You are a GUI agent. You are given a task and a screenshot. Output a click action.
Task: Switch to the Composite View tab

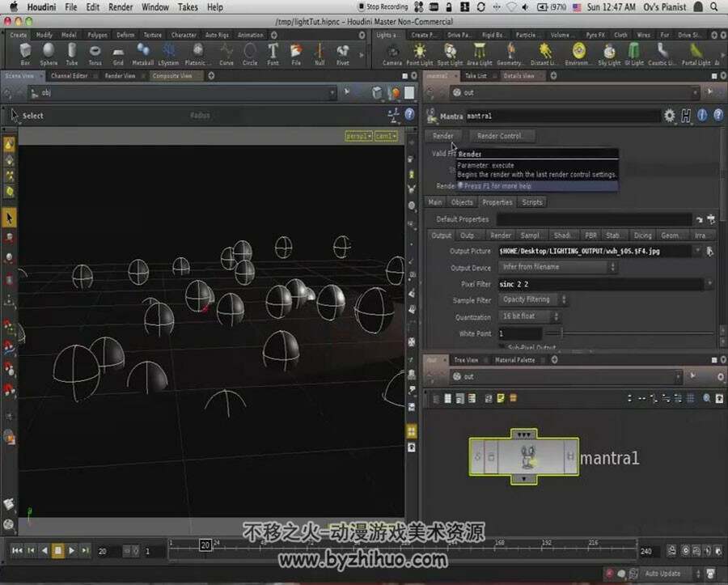pyautogui.click(x=172, y=76)
